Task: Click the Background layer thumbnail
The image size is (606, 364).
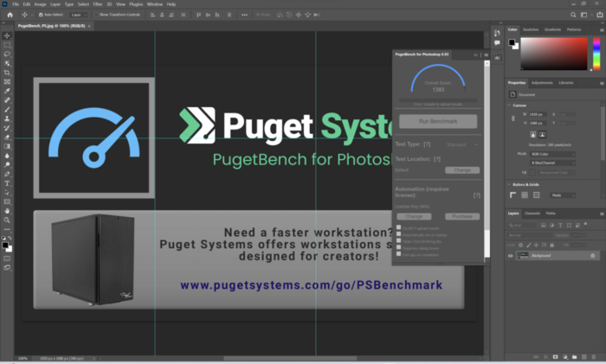Action: click(523, 256)
